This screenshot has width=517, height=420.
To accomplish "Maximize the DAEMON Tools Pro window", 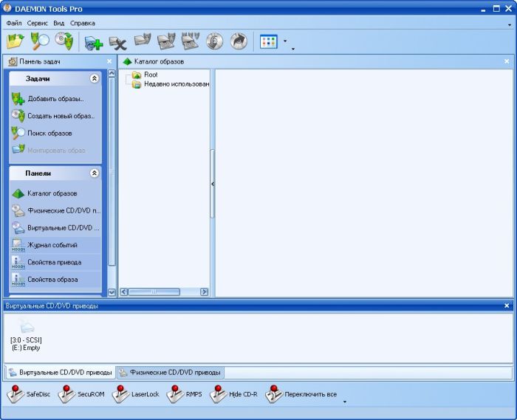I will click(496, 9).
